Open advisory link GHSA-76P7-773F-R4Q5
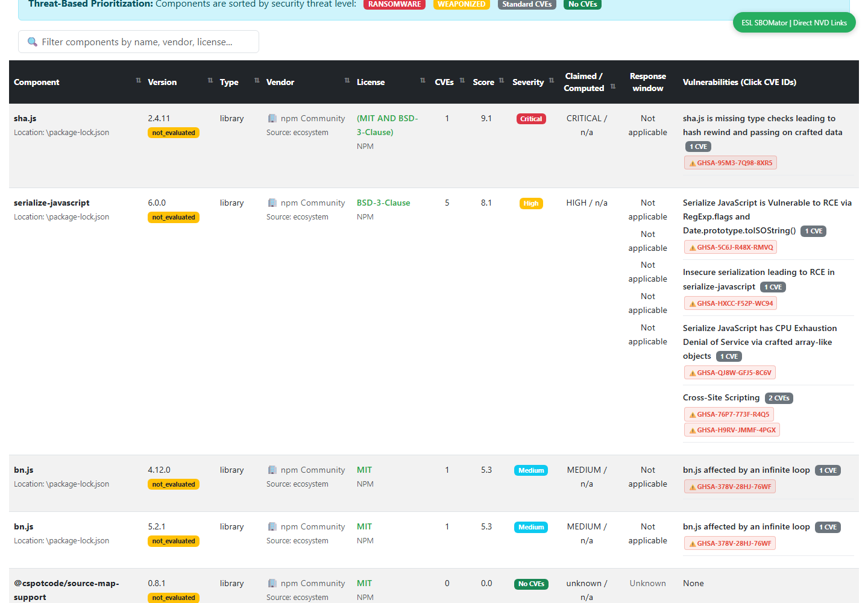Image resolution: width=868 pixels, height=603 pixels. (729, 414)
